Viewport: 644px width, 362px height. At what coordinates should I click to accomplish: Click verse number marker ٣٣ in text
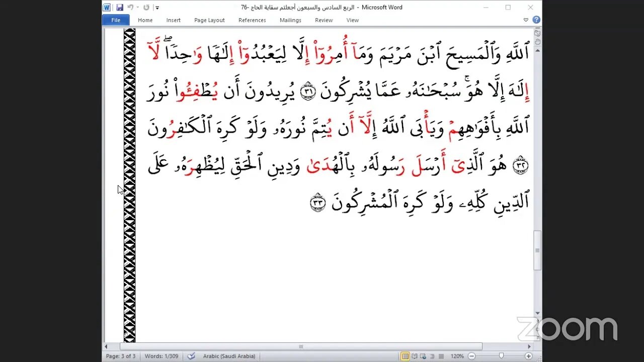click(x=317, y=203)
